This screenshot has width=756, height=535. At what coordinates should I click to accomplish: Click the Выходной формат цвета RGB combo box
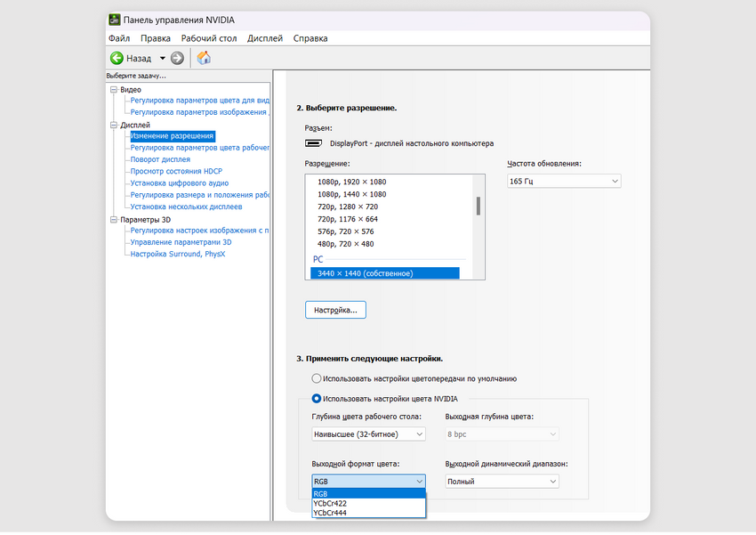pyautogui.click(x=368, y=482)
